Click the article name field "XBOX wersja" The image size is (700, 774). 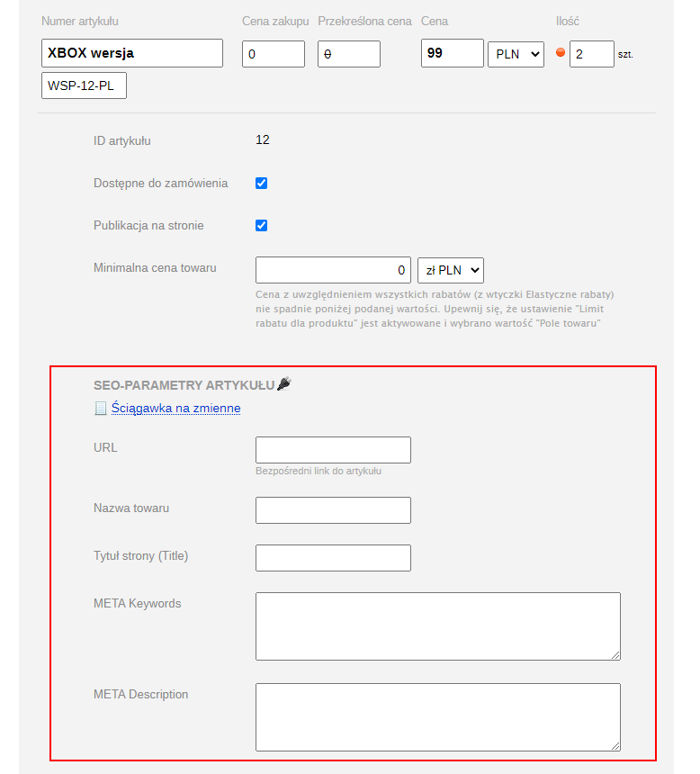132,53
